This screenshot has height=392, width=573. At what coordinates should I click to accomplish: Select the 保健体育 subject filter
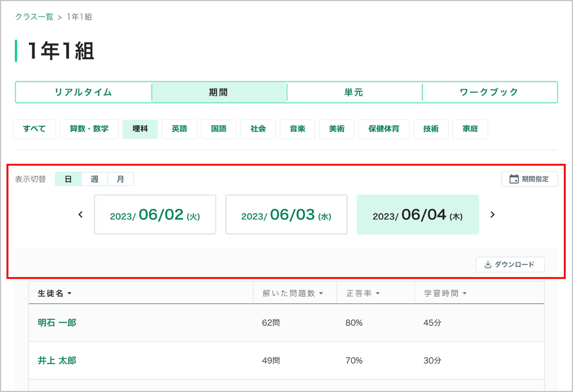tap(384, 129)
